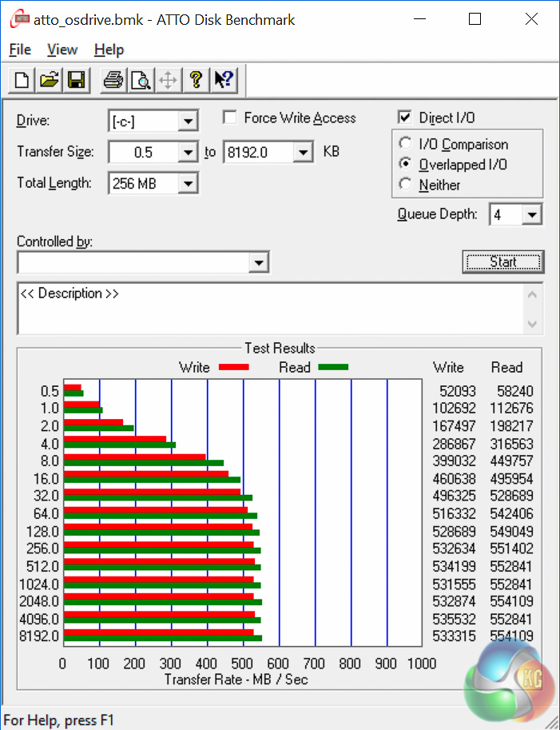
Task: Click the 1024.0 transfer size label
Action: [x=39, y=584]
